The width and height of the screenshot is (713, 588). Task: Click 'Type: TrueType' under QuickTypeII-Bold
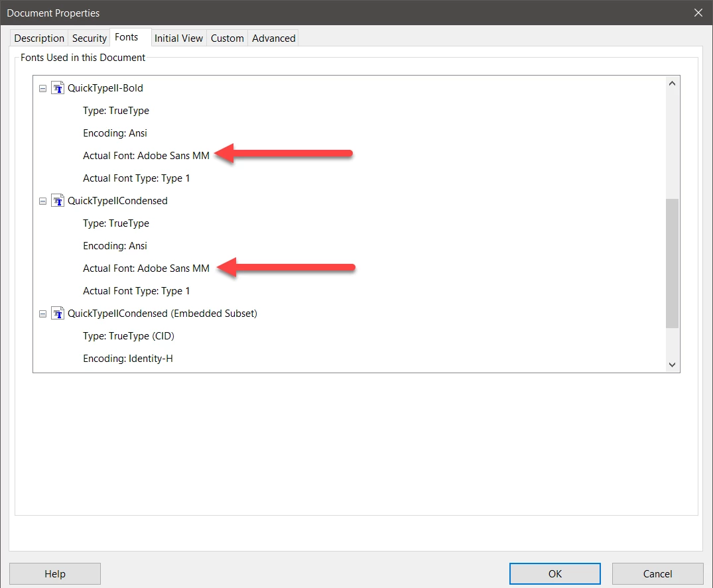click(116, 111)
